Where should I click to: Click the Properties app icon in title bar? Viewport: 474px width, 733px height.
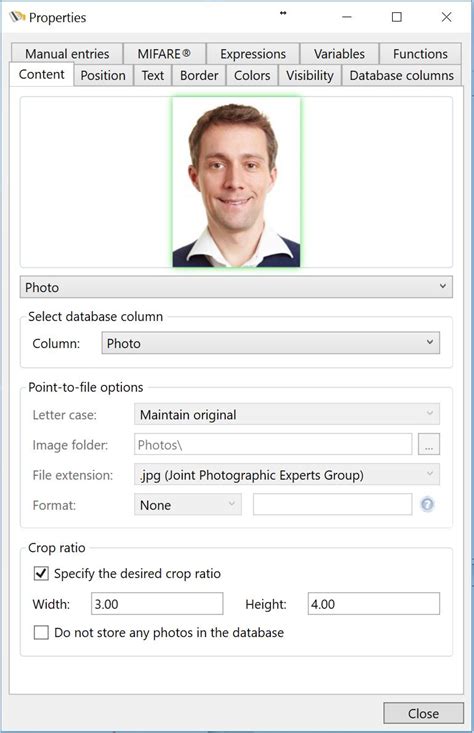[17, 17]
